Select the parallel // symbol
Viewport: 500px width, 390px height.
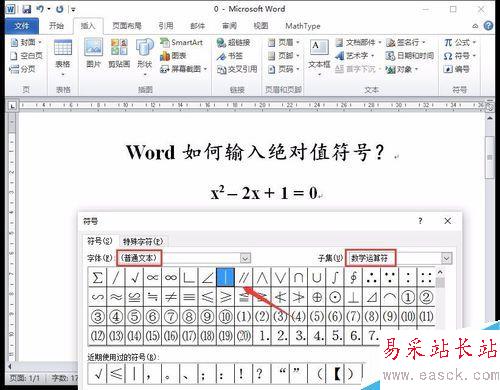[244, 277]
